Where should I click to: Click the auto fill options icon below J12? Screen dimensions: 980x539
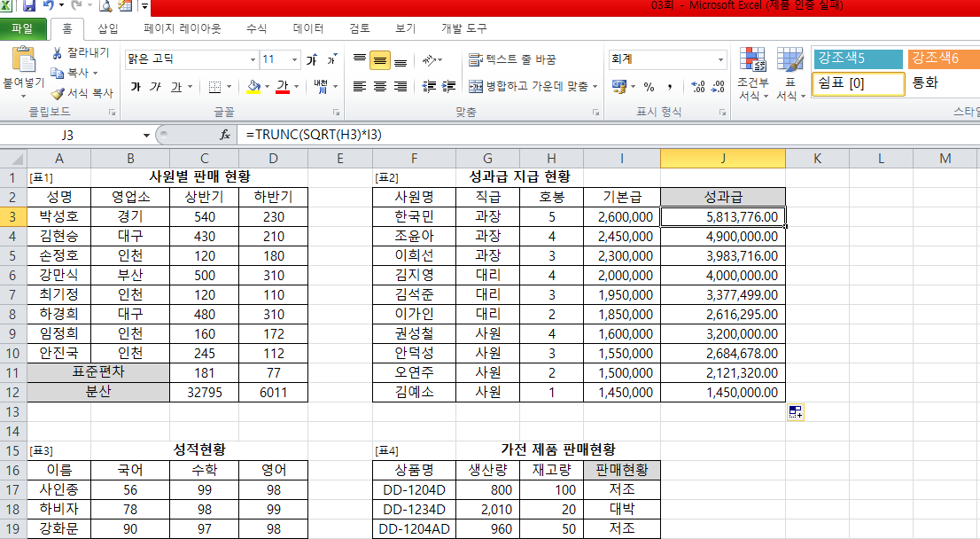[x=795, y=411]
